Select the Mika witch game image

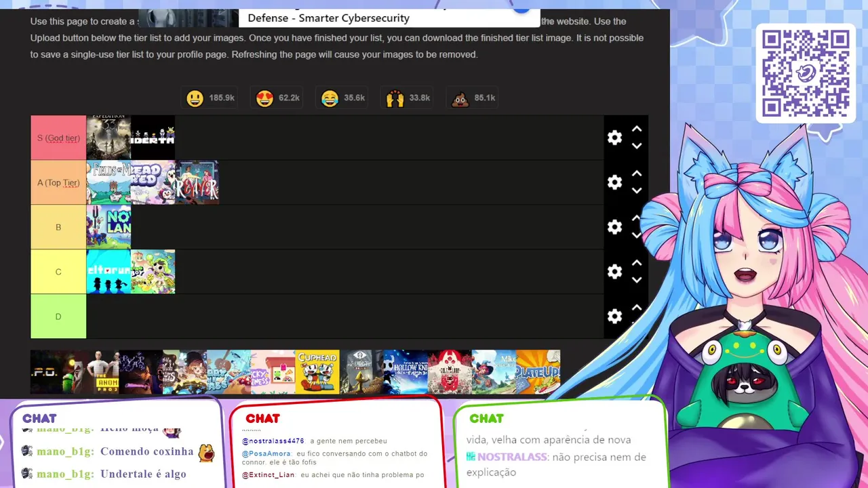pos(494,372)
